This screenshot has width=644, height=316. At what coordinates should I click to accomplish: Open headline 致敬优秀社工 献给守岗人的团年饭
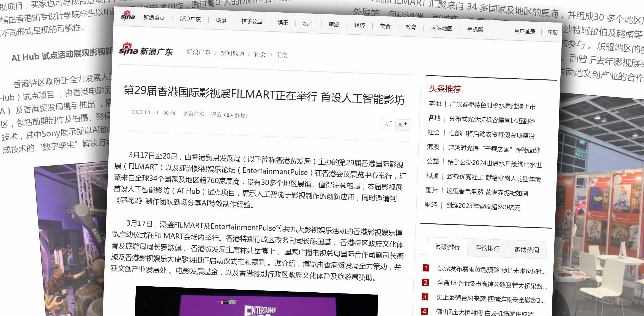[494, 178]
